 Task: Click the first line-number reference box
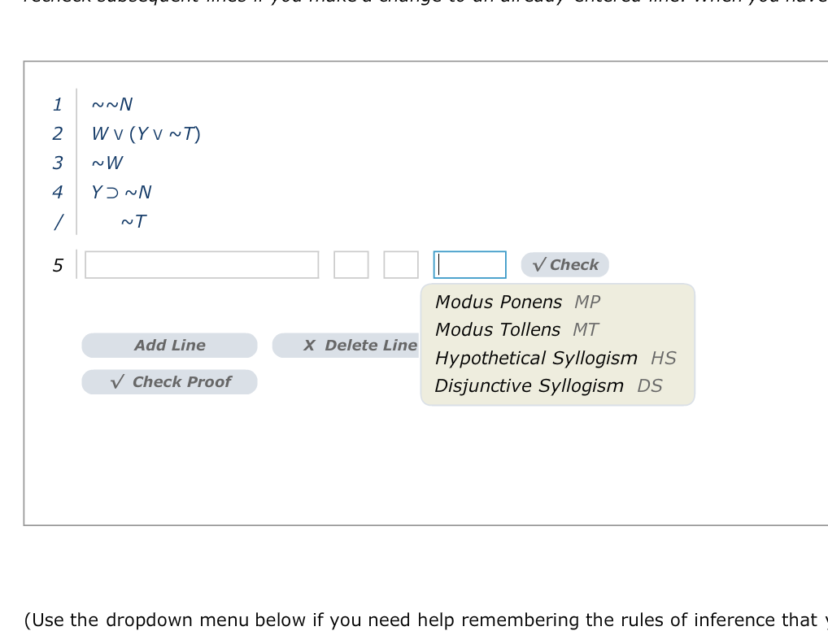351,264
